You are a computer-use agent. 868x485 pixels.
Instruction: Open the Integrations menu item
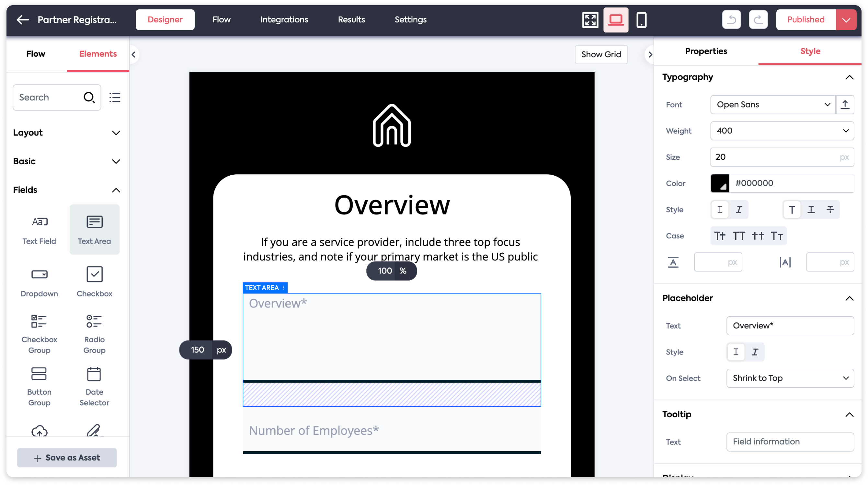(x=284, y=20)
